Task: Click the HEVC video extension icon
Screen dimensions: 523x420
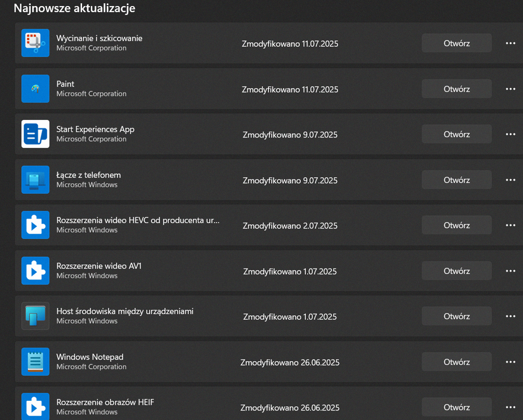Action: pyautogui.click(x=35, y=225)
